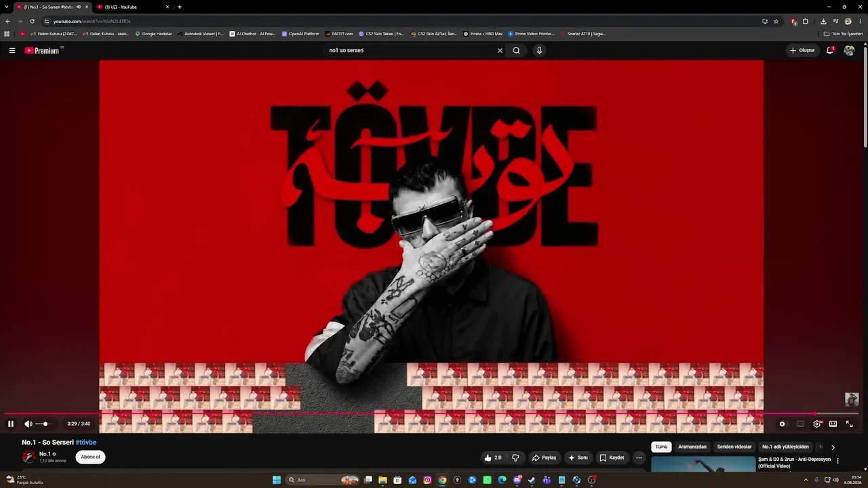Screen dimensions: 868x488
Task: Mute the No.1 So Serseri tab
Action: click(79, 7)
